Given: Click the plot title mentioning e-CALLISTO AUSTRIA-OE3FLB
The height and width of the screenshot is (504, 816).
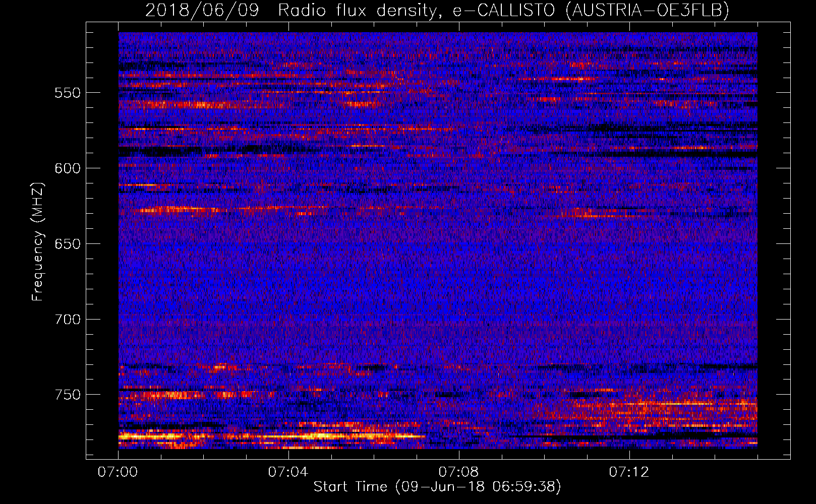Looking at the screenshot, I should (x=437, y=10).
